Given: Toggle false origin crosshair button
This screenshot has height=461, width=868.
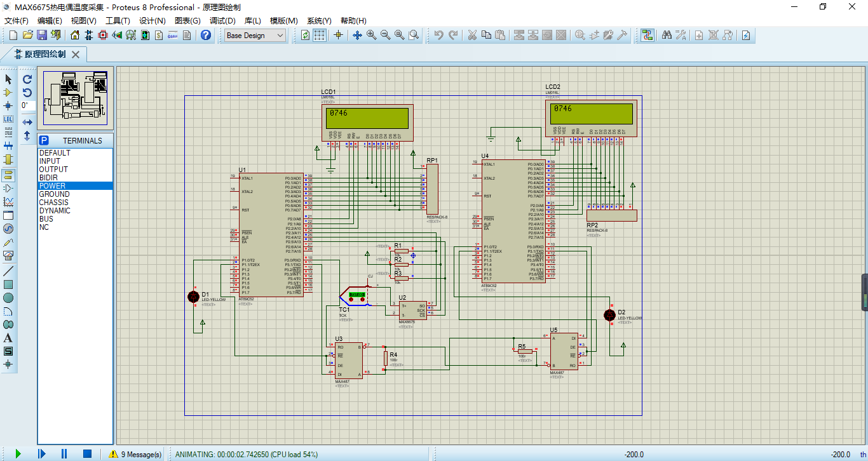Looking at the screenshot, I should click(338, 35).
